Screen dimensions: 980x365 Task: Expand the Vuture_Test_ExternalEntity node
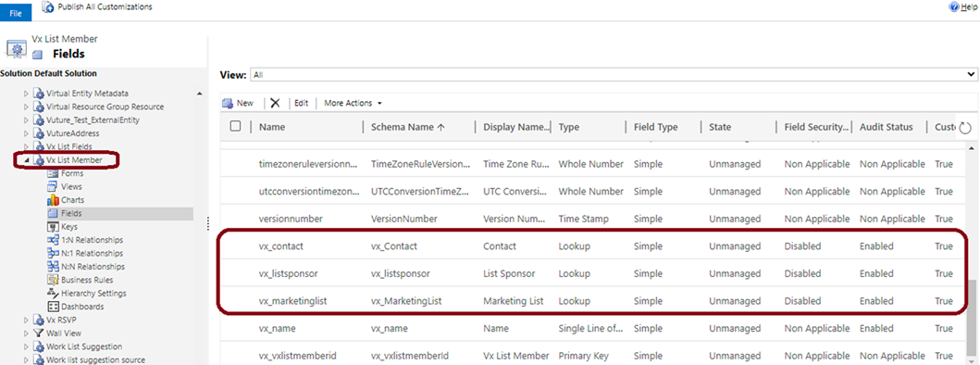(x=26, y=120)
